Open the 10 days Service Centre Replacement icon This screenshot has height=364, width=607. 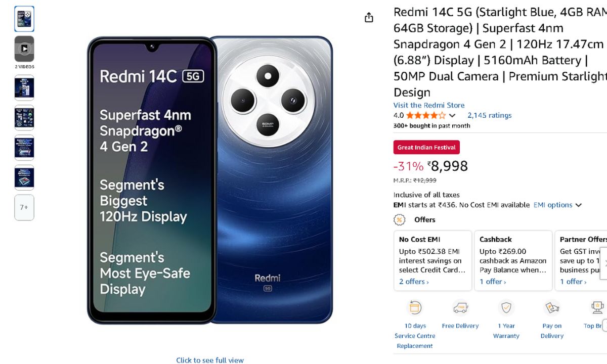coord(415,307)
